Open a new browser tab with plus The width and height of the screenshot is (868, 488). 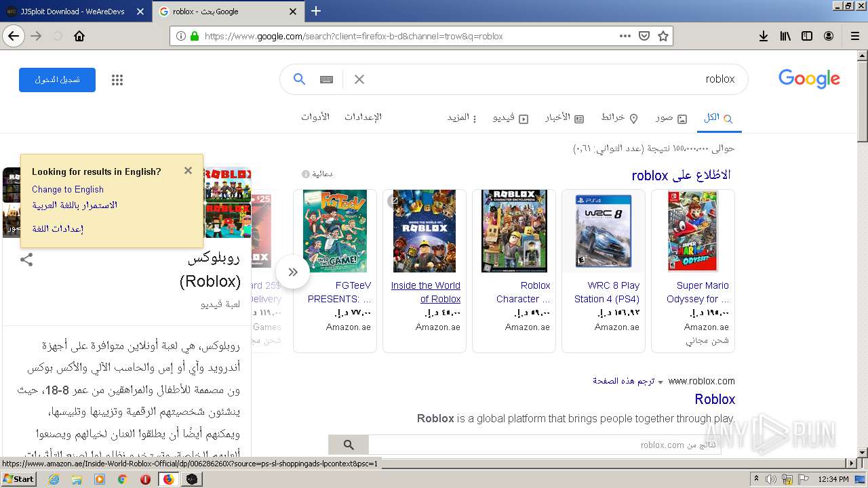pos(316,11)
